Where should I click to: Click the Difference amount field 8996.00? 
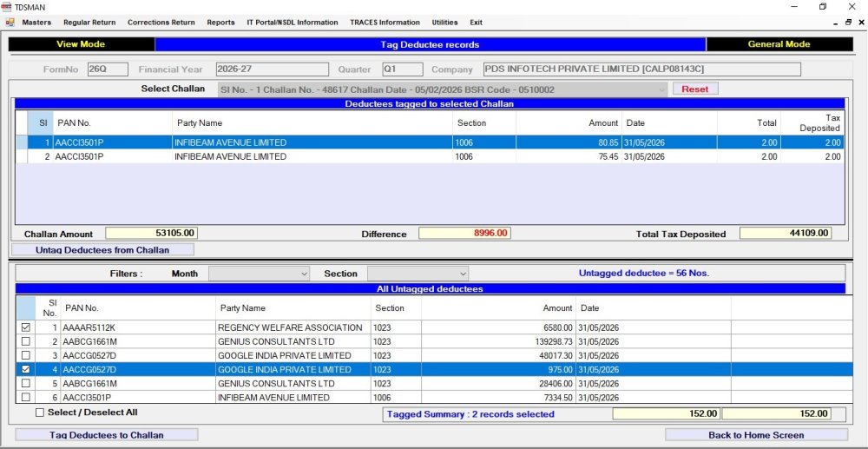[x=464, y=233]
